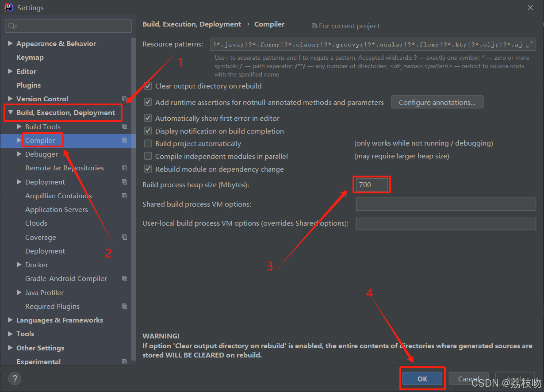Expand Appearance & Behavior section

click(10, 44)
